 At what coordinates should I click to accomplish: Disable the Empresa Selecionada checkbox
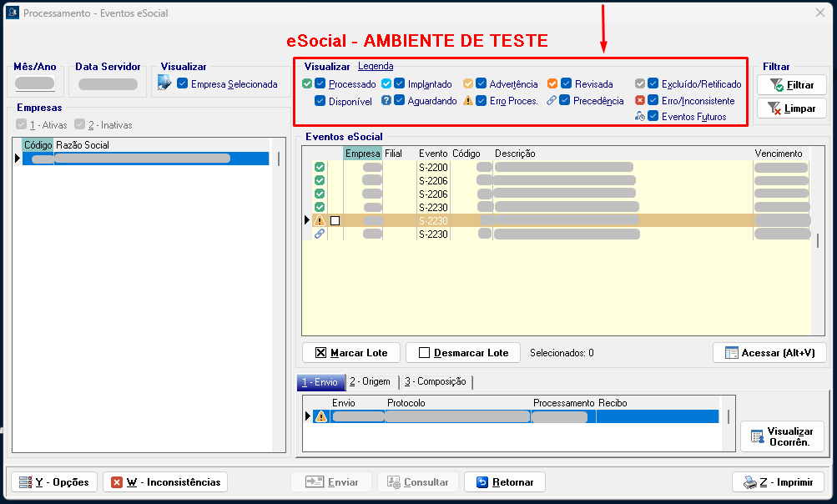(x=182, y=84)
